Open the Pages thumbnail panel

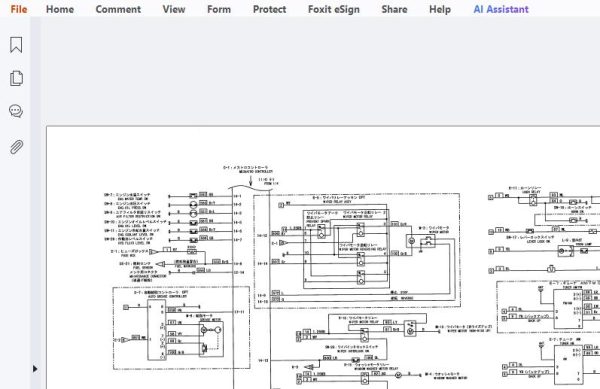point(16,78)
